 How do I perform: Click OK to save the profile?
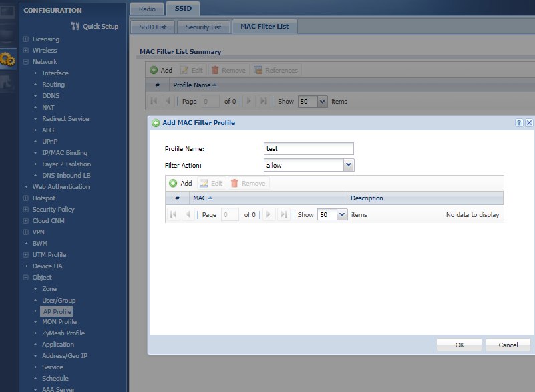(x=460, y=345)
